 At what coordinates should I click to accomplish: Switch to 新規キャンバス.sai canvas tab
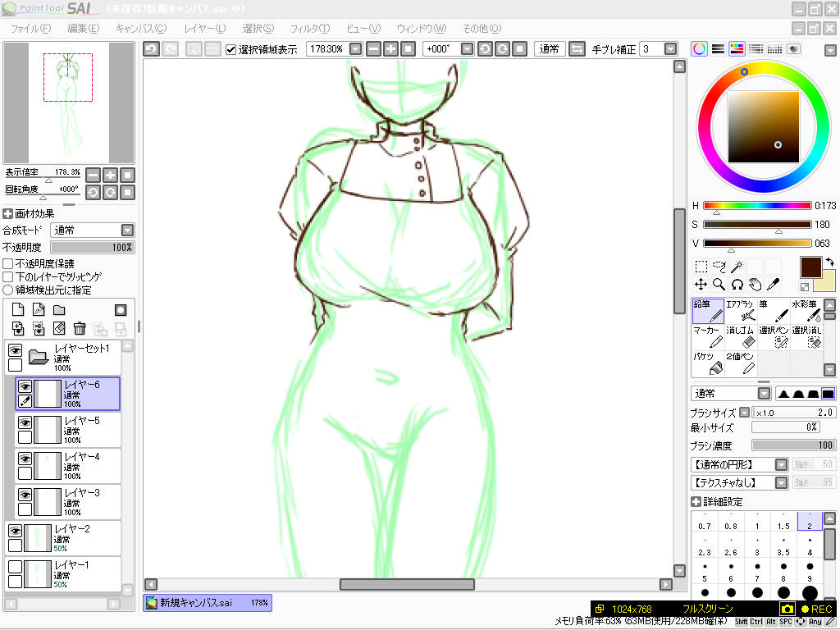point(208,603)
